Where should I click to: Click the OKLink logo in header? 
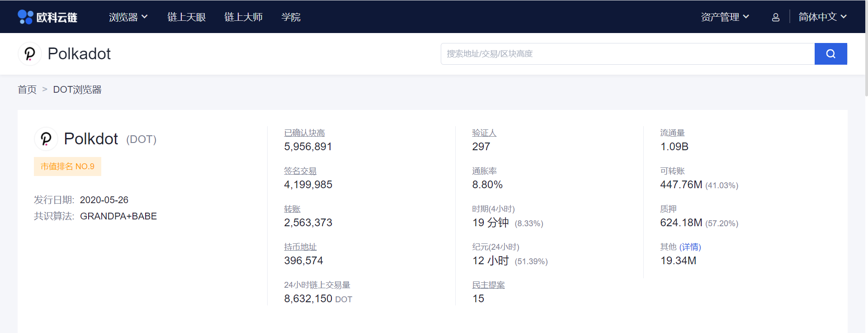point(47,17)
